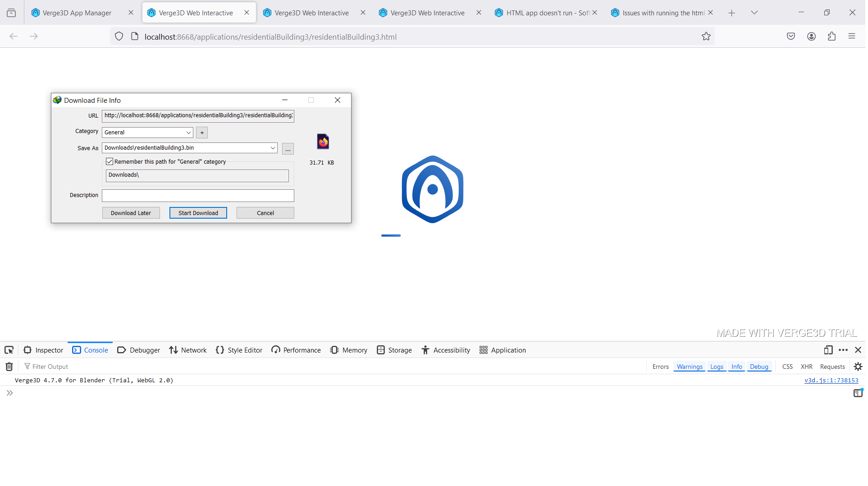Toggle Remember this path for General category

coord(110,162)
